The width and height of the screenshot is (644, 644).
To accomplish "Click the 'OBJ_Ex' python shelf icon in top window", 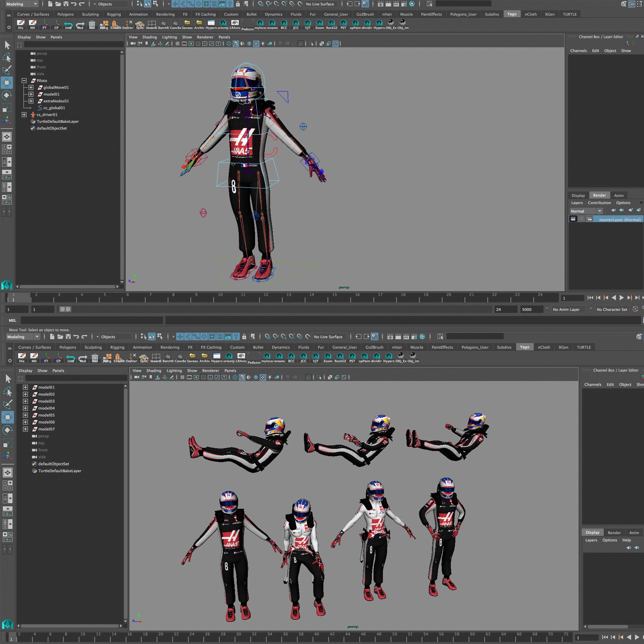I will 391,24.
